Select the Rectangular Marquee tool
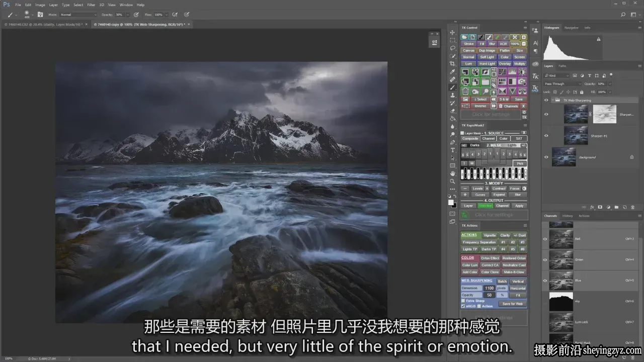Viewport: 644px width, 362px height. tap(452, 40)
